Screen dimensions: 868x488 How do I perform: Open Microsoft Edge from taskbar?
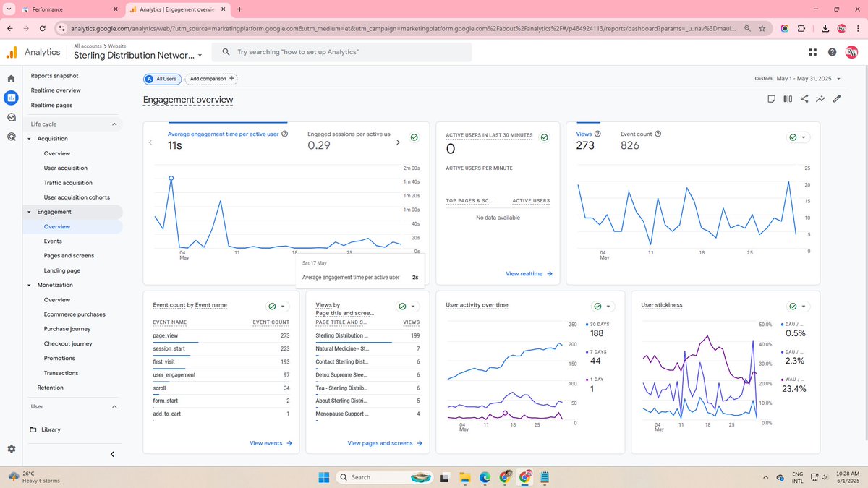pos(485,477)
